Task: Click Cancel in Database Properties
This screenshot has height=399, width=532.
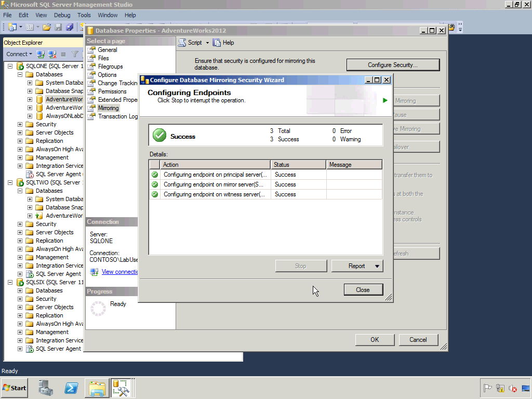Action: (x=418, y=340)
